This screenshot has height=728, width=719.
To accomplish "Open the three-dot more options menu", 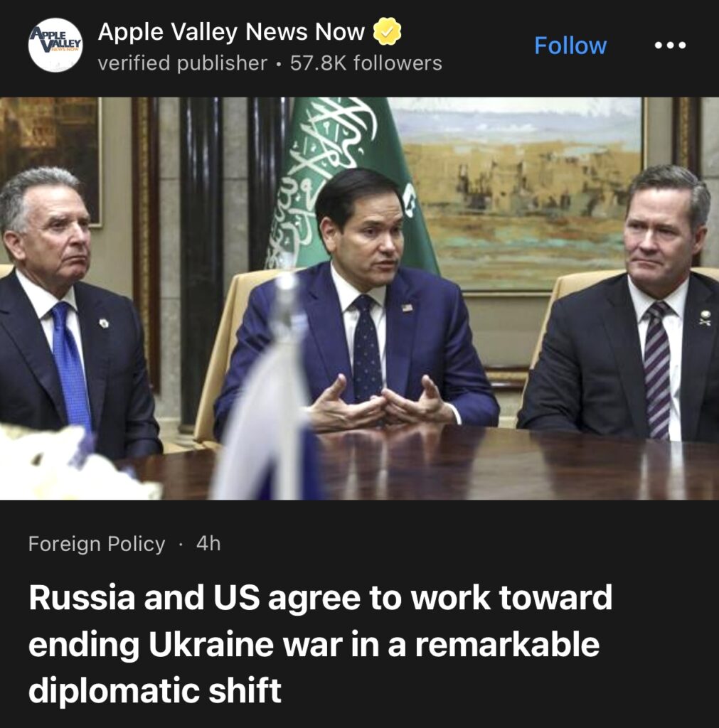I will pyautogui.click(x=670, y=45).
